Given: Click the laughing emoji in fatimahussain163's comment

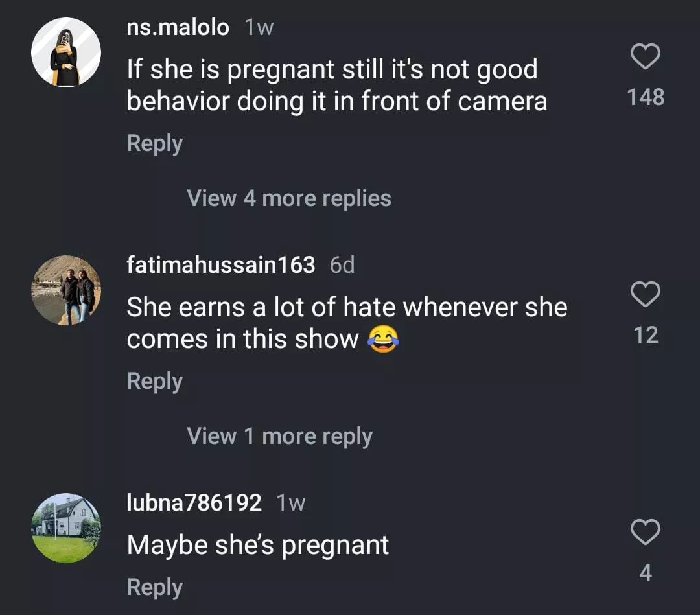Looking at the screenshot, I should (x=383, y=340).
